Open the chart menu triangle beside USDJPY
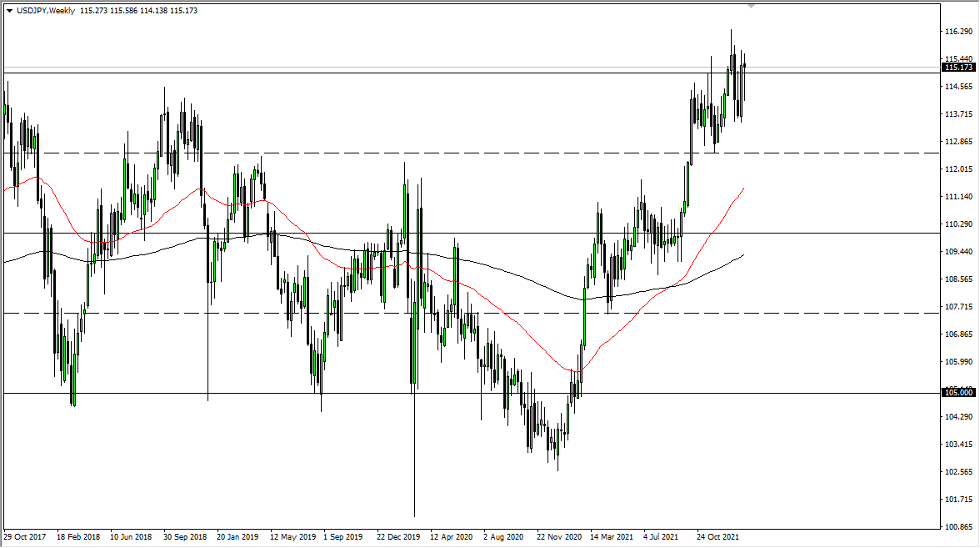 [9, 11]
